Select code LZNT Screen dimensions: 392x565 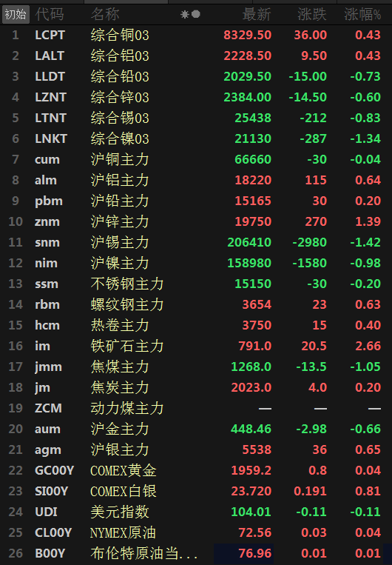51,97
